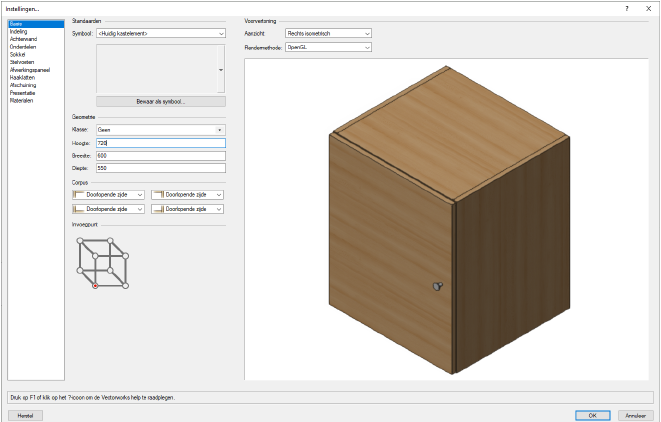Set insertion point to back top-left cube vertex
The height and width of the screenshot is (422, 661).
coord(80,241)
